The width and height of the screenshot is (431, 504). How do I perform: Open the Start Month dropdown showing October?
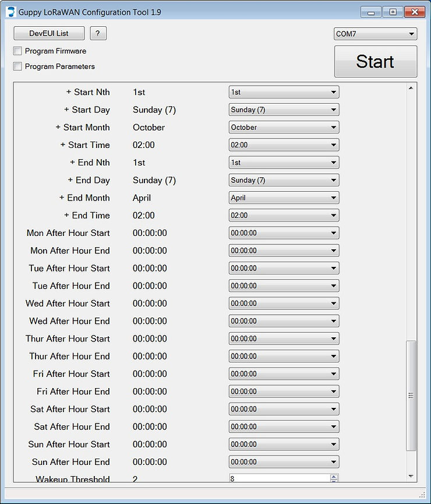tap(284, 127)
